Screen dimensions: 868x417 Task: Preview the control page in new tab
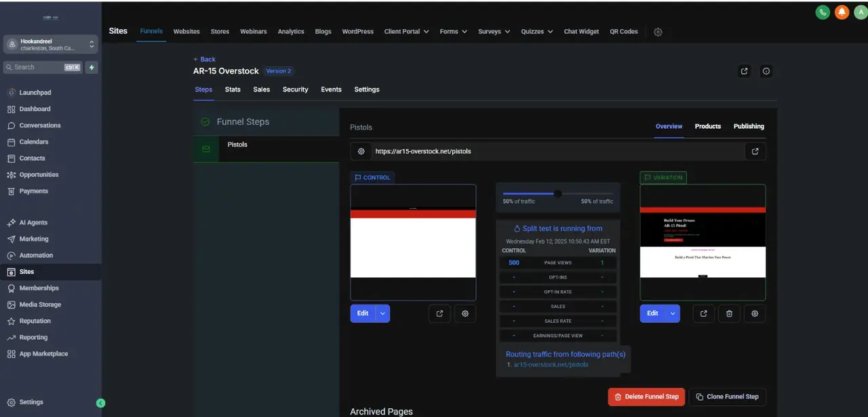click(x=439, y=313)
